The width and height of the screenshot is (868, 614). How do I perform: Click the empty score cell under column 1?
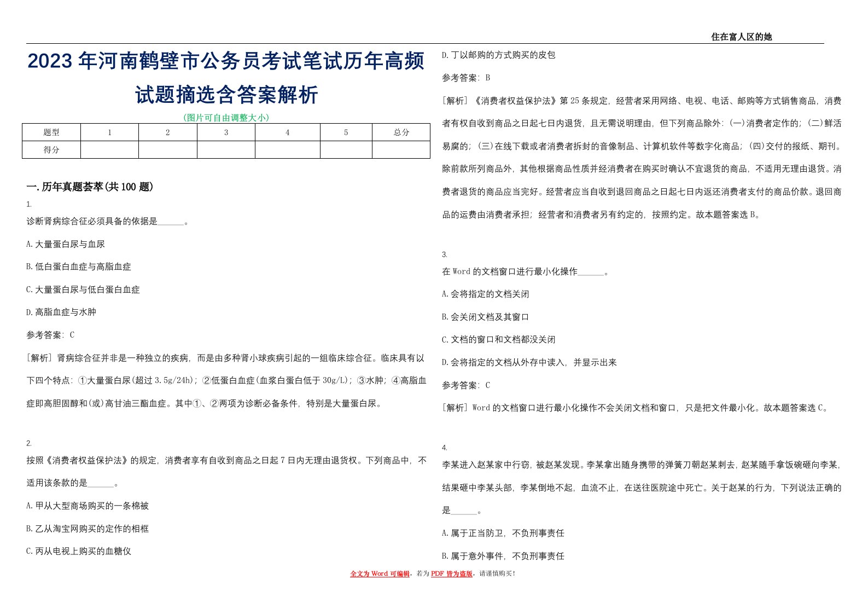pyautogui.click(x=109, y=150)
